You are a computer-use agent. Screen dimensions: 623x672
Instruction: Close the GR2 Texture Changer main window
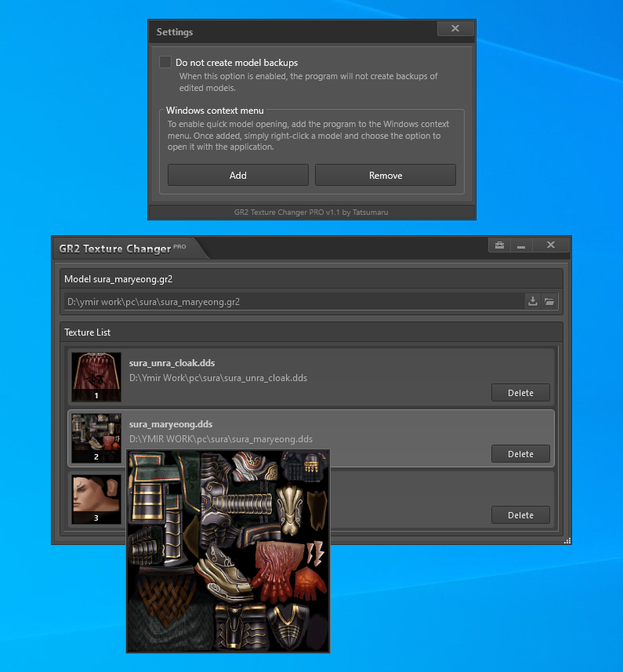pos(550,245)
